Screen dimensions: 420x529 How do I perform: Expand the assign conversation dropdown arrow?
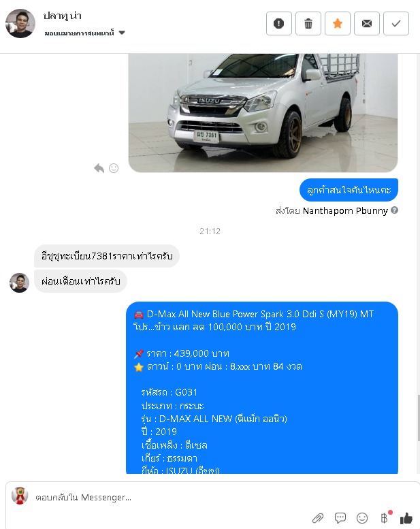point(122,33)
